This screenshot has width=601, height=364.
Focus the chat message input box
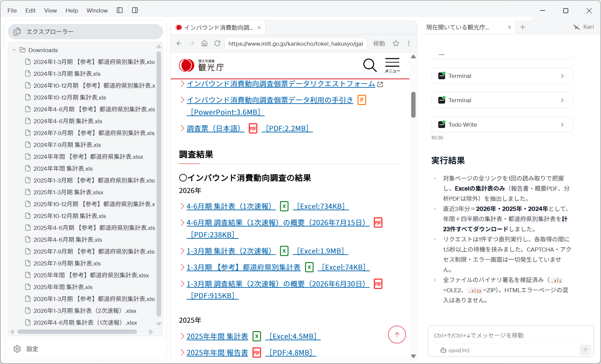tap(510, 335)
